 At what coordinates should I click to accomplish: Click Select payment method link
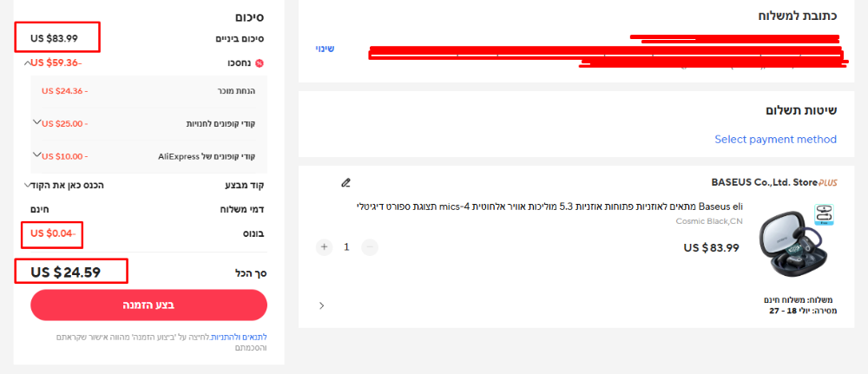pos(775,140)
